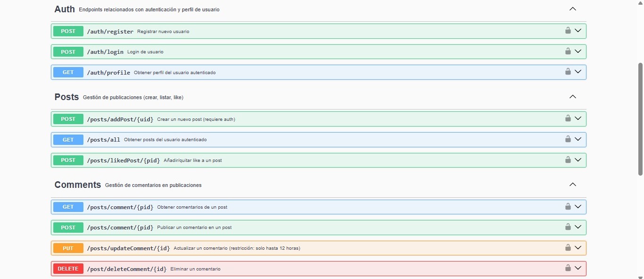Expand GET /posts/all endpoint details
The image size is (644, 279).
[x=578, y=139]
